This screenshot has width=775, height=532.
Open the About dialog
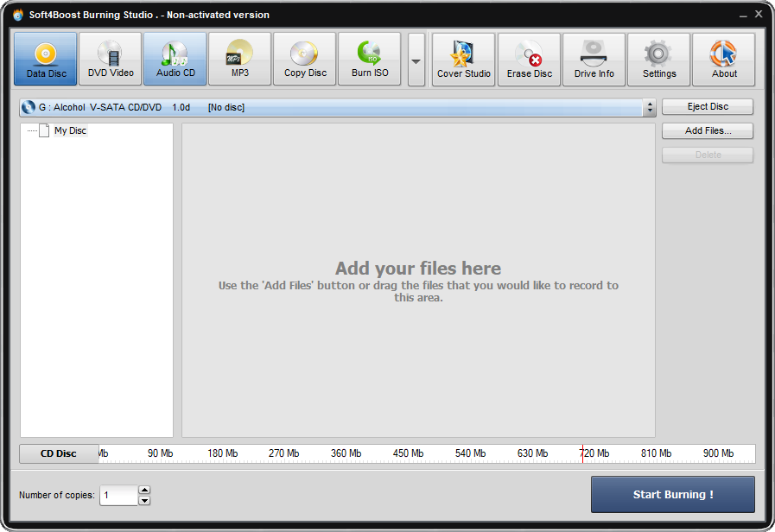(724, 60)
